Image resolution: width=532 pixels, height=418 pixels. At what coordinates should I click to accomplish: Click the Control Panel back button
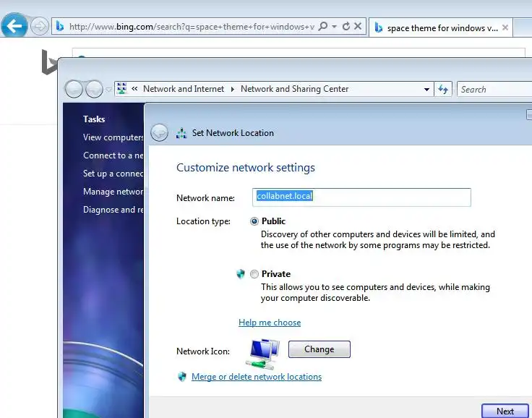[x=74, y=89]
